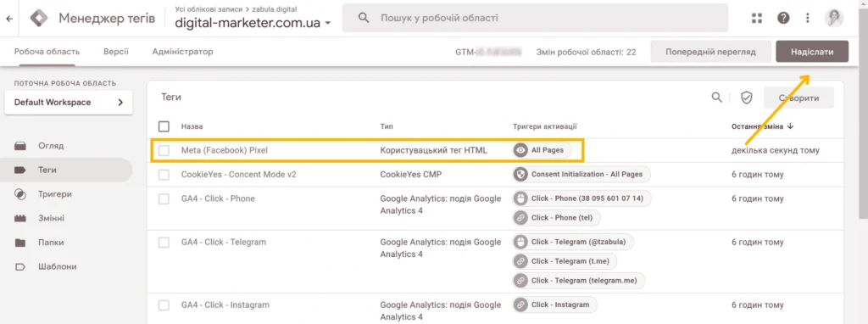This screenshot has height=324, width=868.
Task: Click the Тригери активації column header
Action: point(546,127)
